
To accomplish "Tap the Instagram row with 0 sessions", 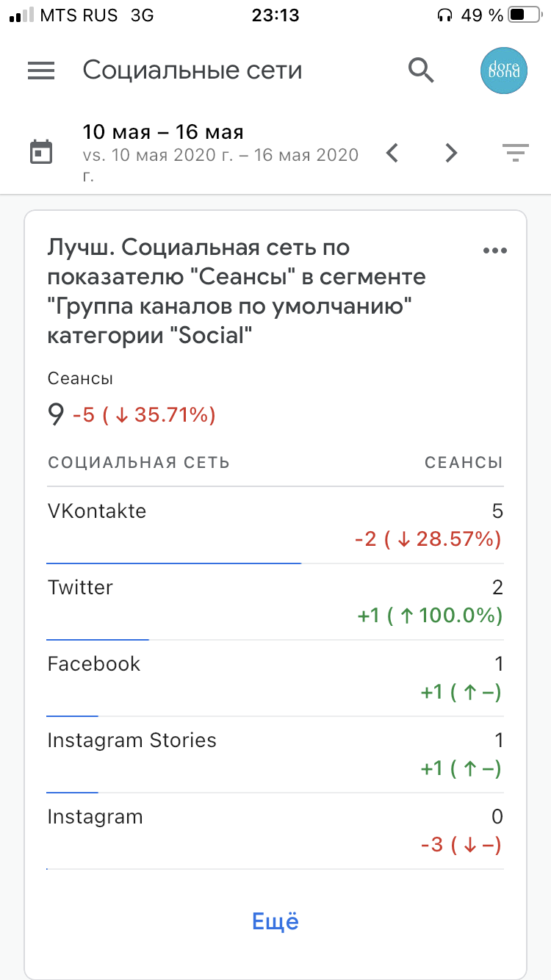I will point(275,831).
